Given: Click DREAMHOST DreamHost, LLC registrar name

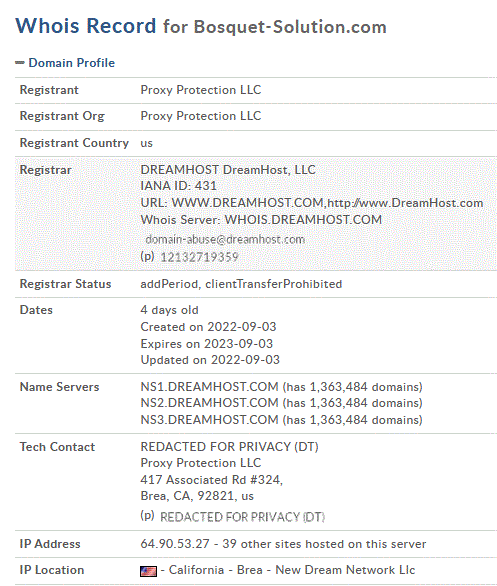Looking at the screenshot, I should tap(228, 170).
